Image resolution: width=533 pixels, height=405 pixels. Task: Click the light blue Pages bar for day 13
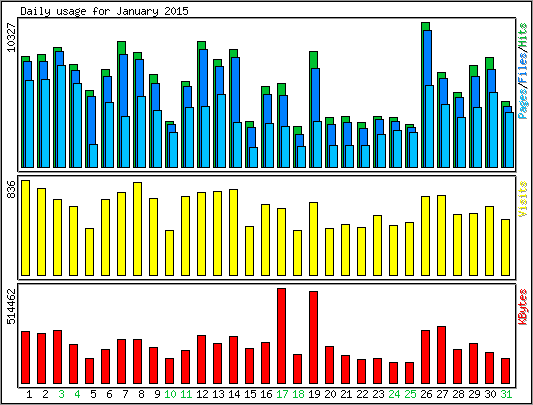tap(221, 131)
